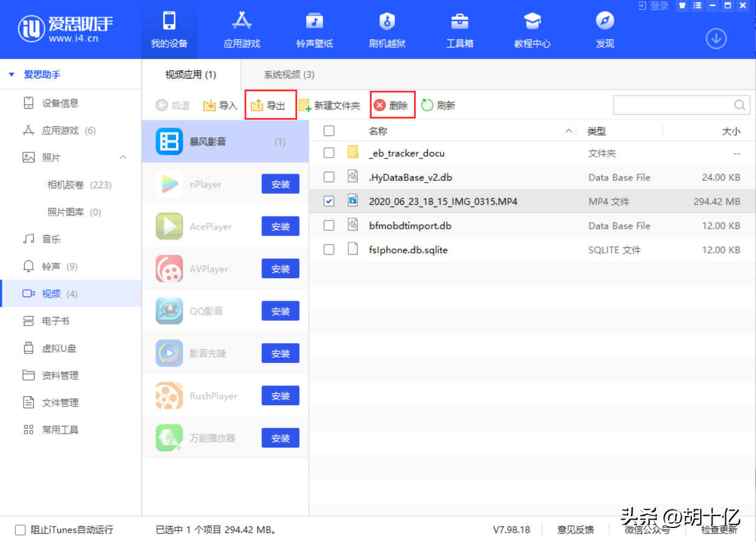Collapse the 爱思助手 sidebar tree
Screen dimensions: 756x542
click(11, 75)
